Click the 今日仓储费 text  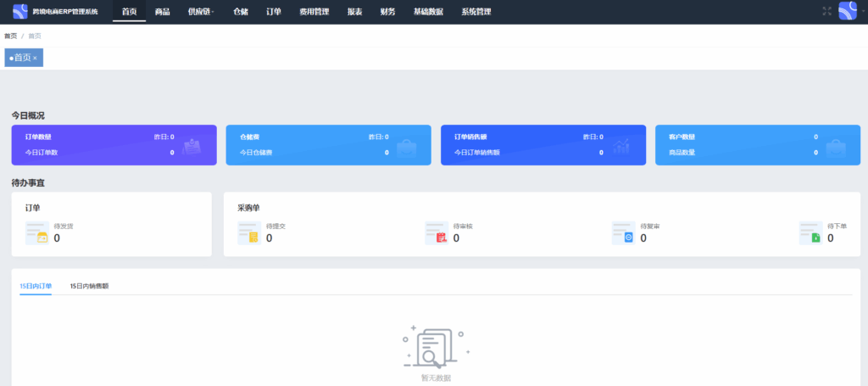point(256,153)
